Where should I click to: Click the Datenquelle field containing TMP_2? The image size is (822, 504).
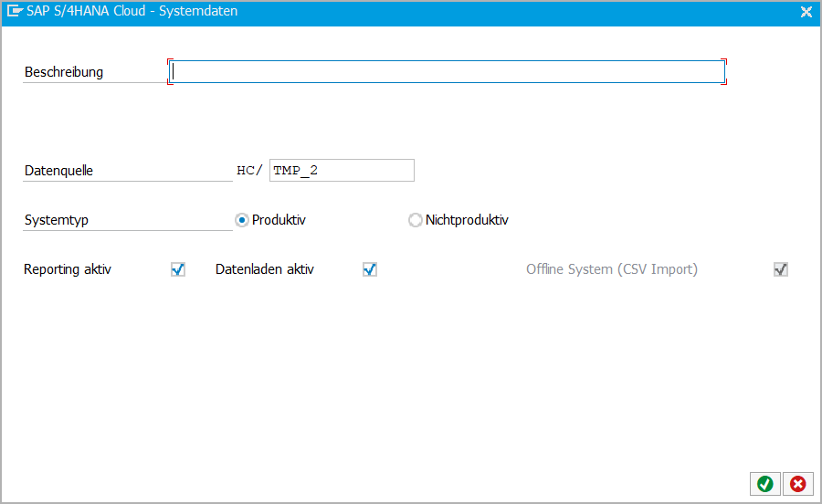(342, 170)
